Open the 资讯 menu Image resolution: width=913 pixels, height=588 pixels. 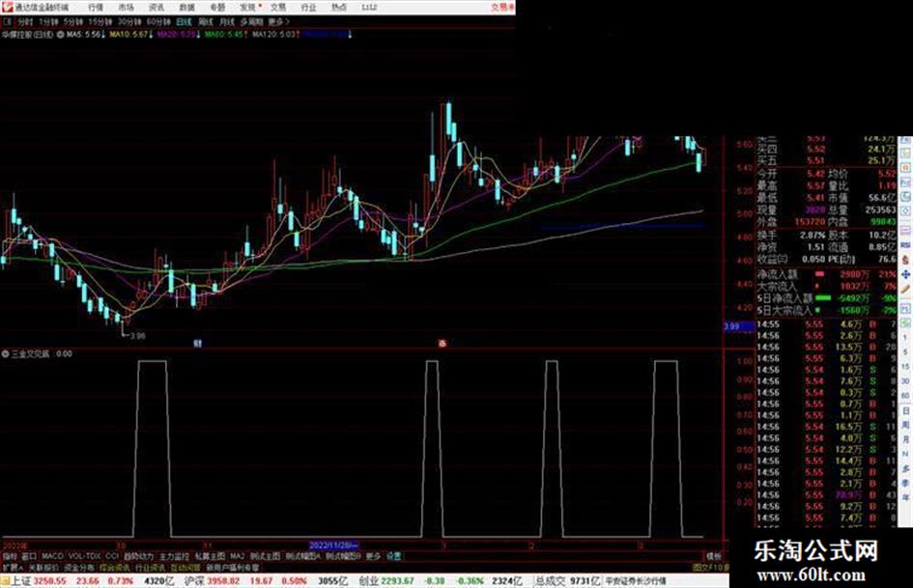(157, 7)
